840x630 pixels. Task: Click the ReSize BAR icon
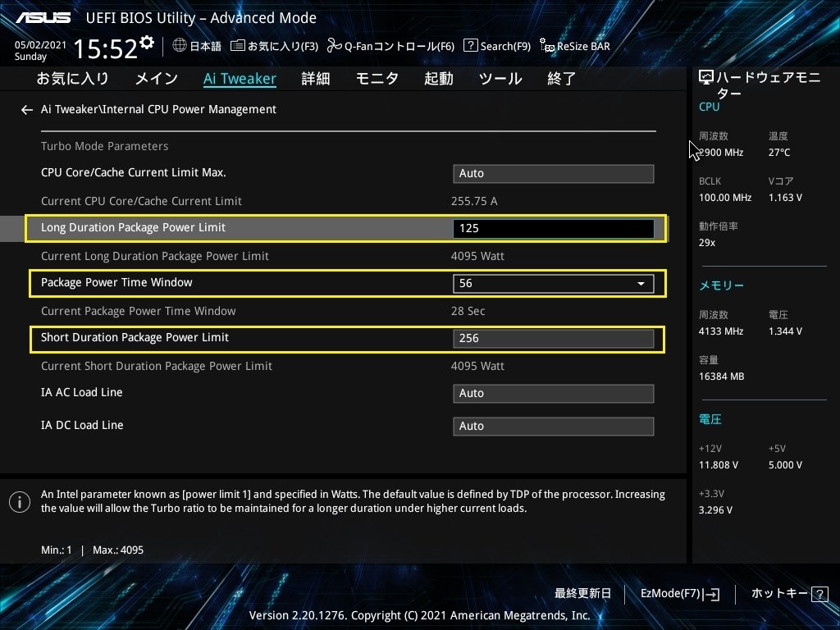[x=547, y=46]
